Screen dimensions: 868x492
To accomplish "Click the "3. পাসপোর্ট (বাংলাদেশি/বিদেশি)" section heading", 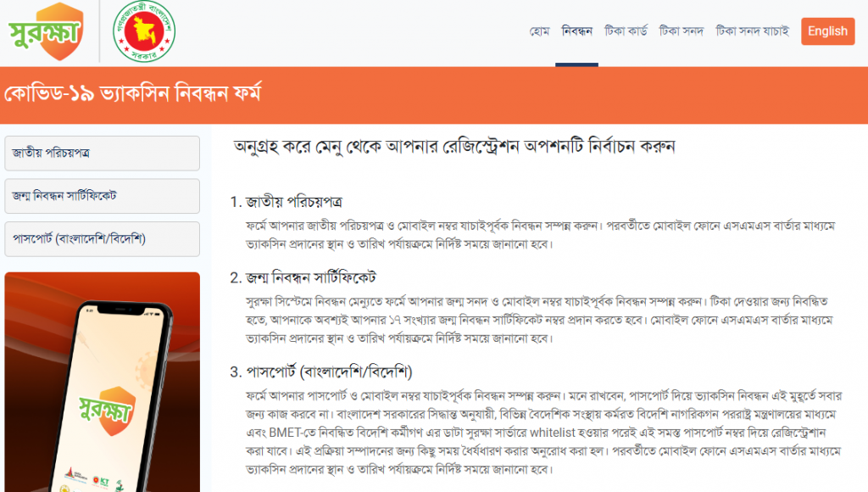I will click(320, 372).
